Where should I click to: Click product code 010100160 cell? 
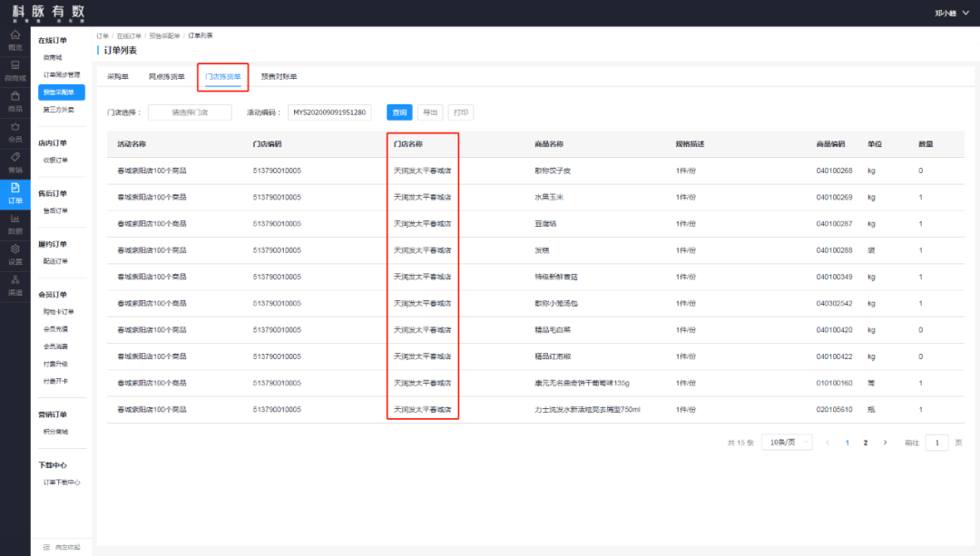coord(835,383)
